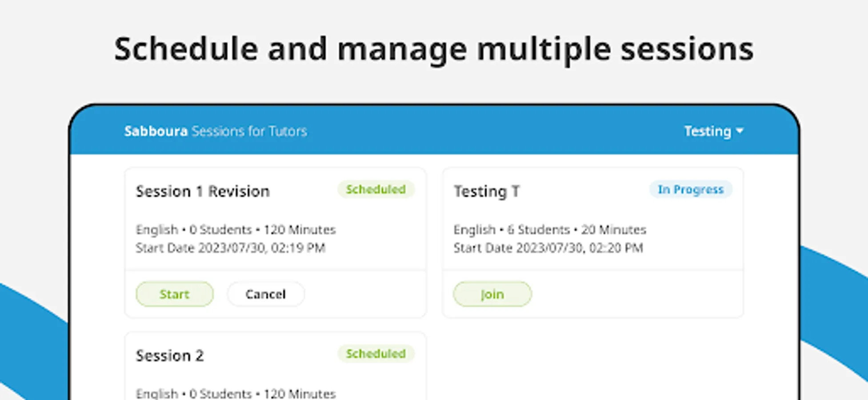
Task: Join the Testing T session
Action: coord(492,294)
